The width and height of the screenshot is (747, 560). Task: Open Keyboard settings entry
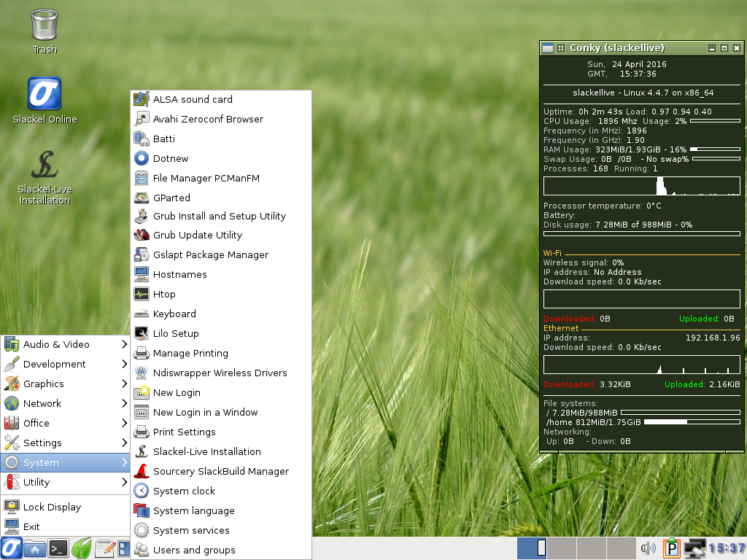point(221,314)
